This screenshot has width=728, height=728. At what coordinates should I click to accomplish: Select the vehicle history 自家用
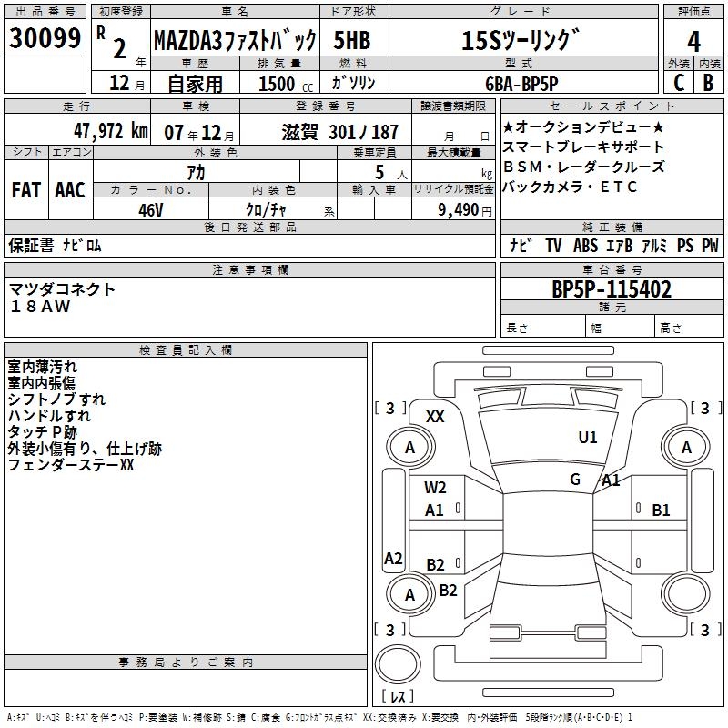(195, 84)
